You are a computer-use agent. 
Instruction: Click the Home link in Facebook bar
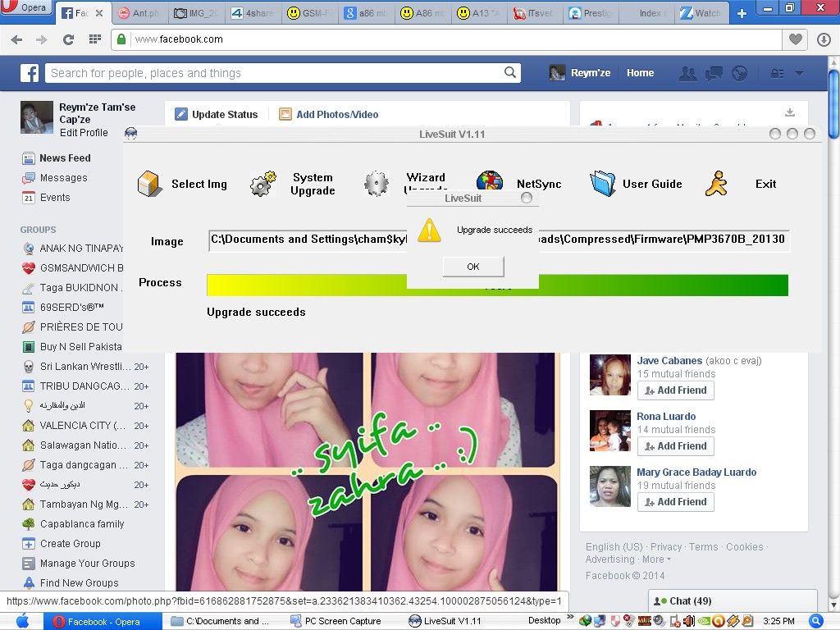[x=640, y=73]
